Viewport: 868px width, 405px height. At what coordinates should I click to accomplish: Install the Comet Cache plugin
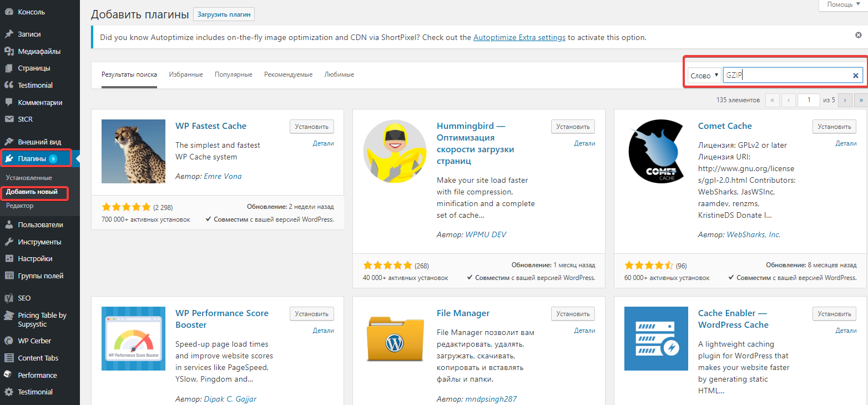[x=835, y=127]
